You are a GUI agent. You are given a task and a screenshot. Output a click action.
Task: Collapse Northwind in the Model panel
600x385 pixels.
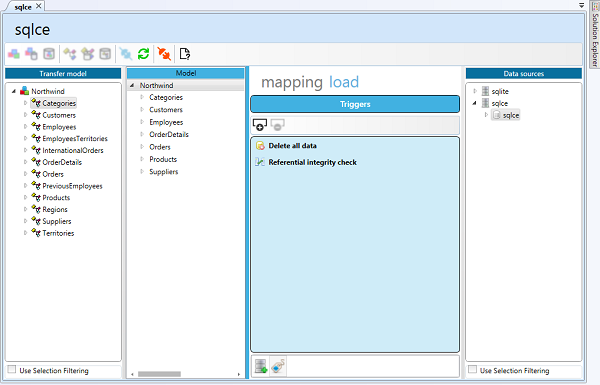(x=132, y=85)
